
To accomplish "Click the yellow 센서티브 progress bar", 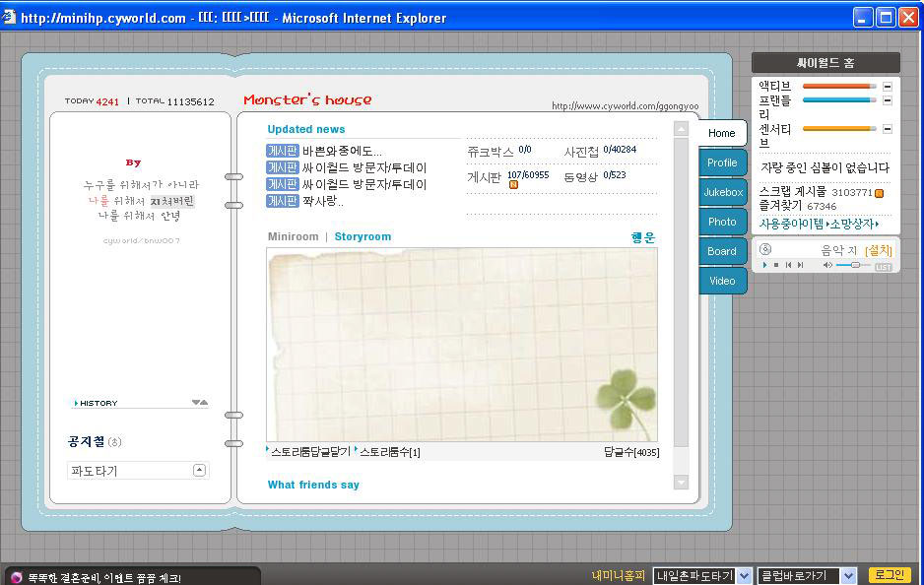I will coord(839,128).
